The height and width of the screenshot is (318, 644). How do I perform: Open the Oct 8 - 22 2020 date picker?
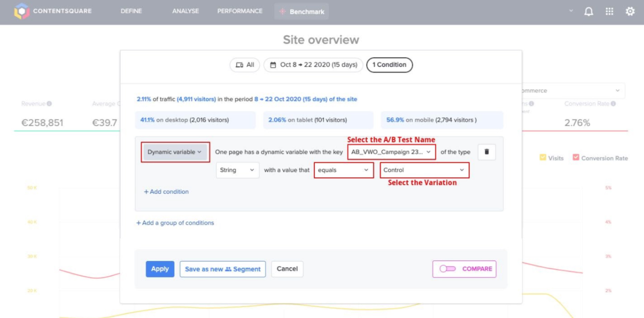[x=313, y=65]
